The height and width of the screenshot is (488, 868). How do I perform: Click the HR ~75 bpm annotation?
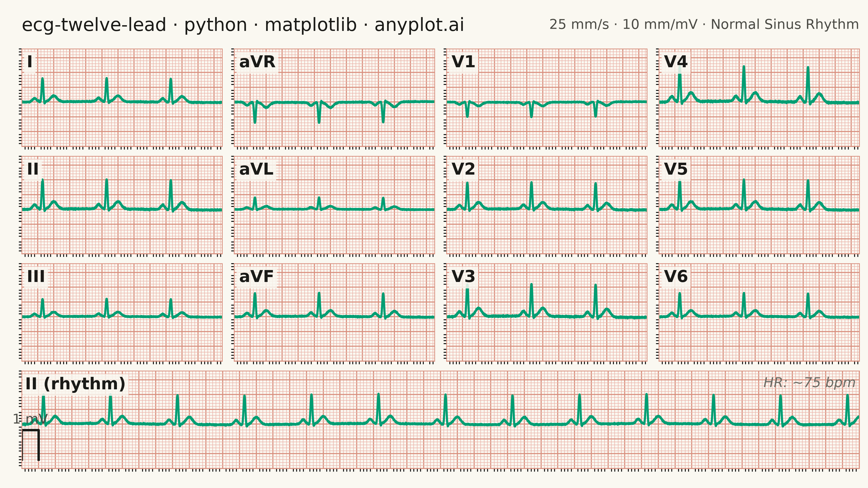pos(809,383)
